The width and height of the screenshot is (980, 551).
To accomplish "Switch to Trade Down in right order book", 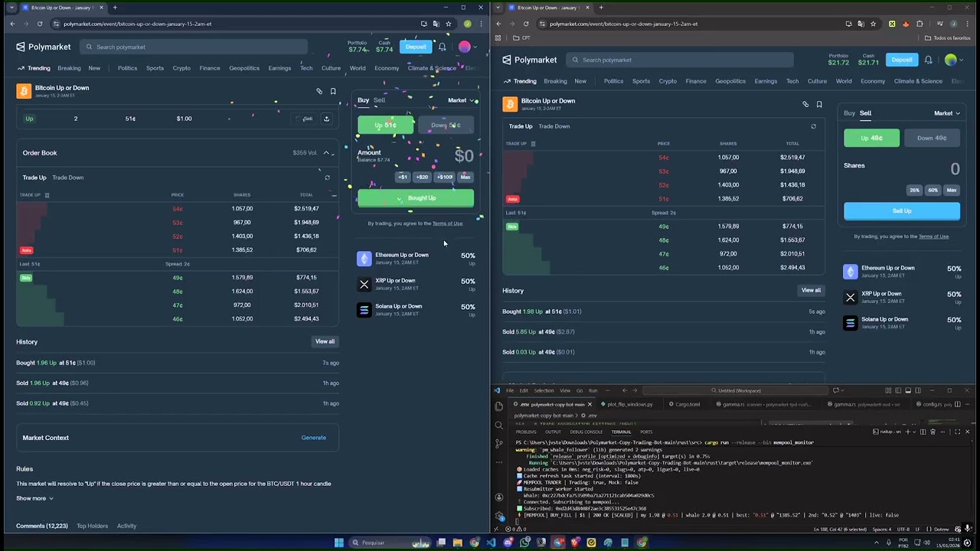I will tap(554, 126).
